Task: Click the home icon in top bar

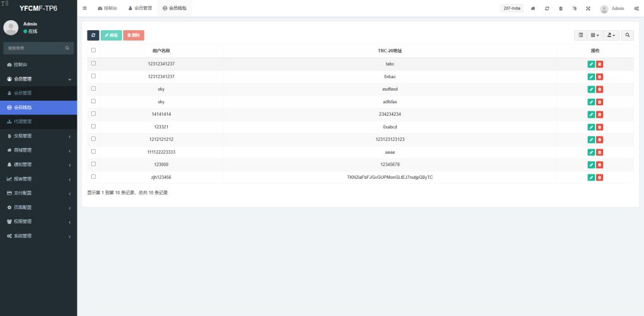Action: point(533,8)
